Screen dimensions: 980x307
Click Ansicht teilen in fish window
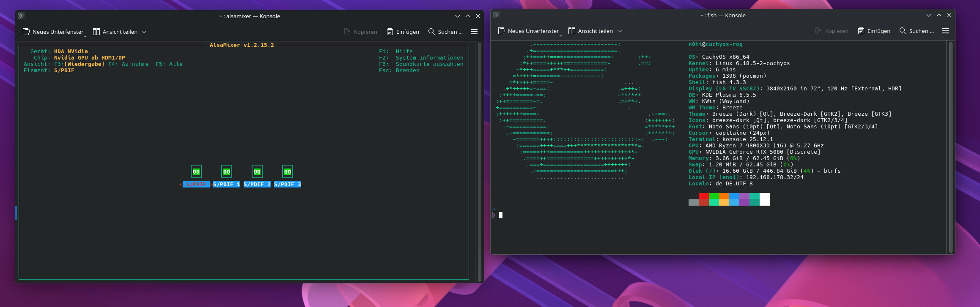coord(590,31)
